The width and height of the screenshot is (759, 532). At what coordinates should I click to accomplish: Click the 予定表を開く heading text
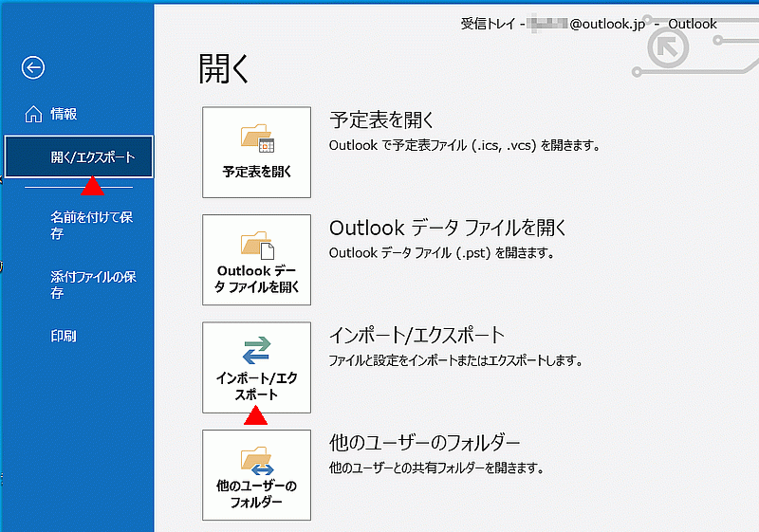click(x=382, y=119)
